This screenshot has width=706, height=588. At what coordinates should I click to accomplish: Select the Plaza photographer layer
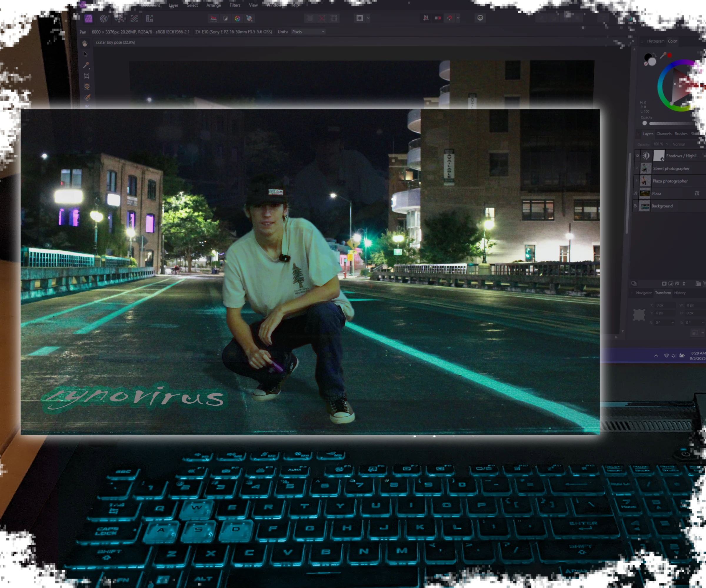[x=670, y=181]
